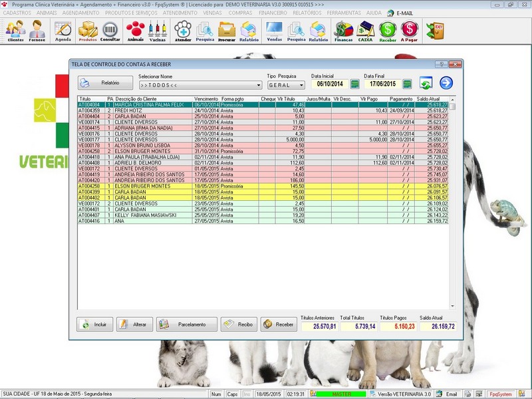532x399 pixels.
Task: Click Relatório icon next to Finanças
Action: (x=319, y=31)
